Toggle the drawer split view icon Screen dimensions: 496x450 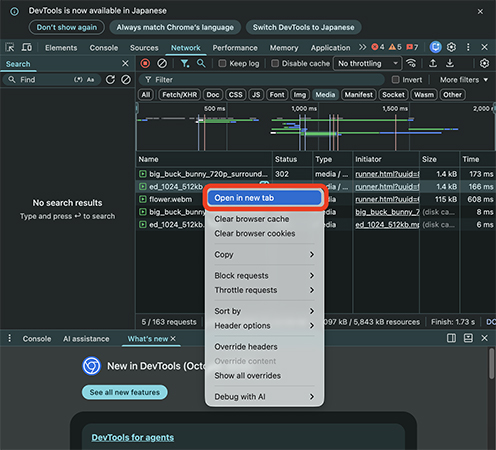[451, 338]
